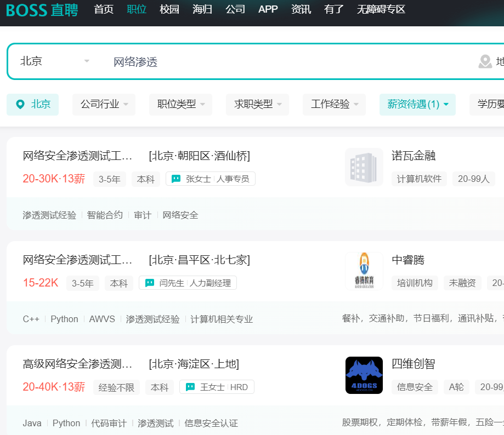
Task: Click 渗透测试经验 tag in first job card
Action: pyautogui.click(x=49, y=215)
